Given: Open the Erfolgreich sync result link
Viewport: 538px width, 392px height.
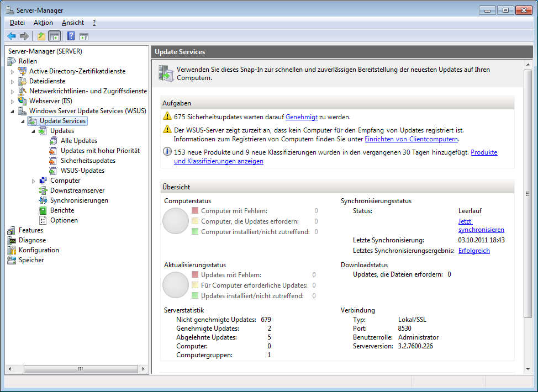Looking at the screenshot, I should (474, 251).
